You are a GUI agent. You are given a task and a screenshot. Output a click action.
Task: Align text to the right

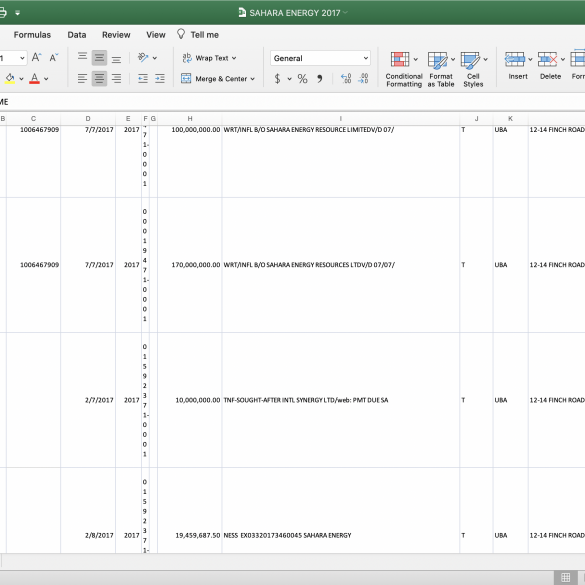tap(116, 78)
